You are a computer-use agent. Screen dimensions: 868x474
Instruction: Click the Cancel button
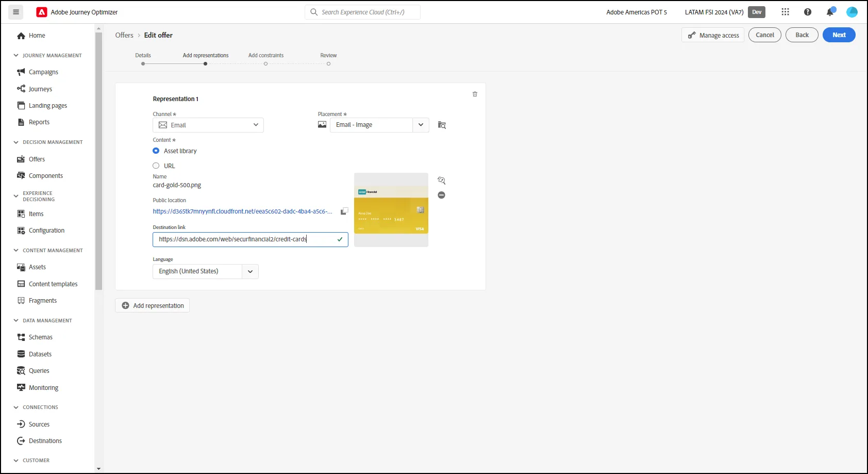coord(765,35)
